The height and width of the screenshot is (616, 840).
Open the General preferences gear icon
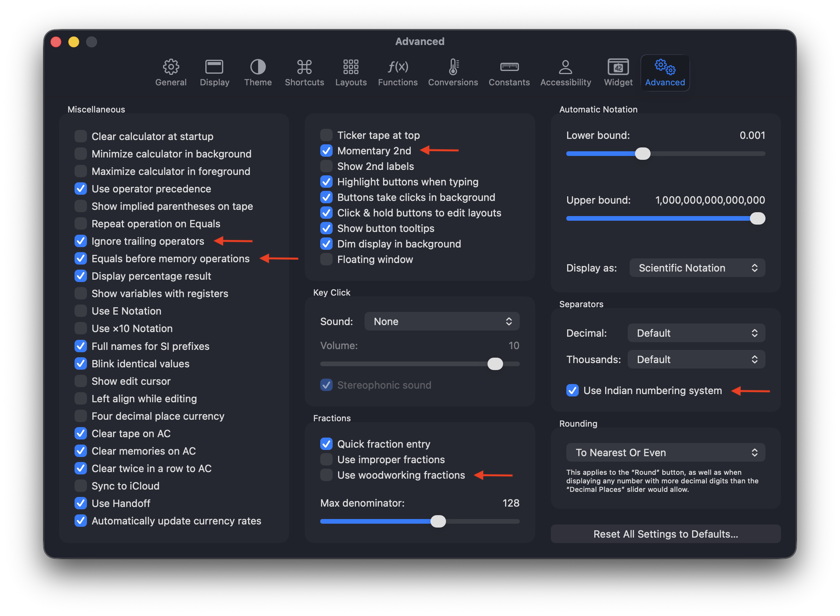171,67
